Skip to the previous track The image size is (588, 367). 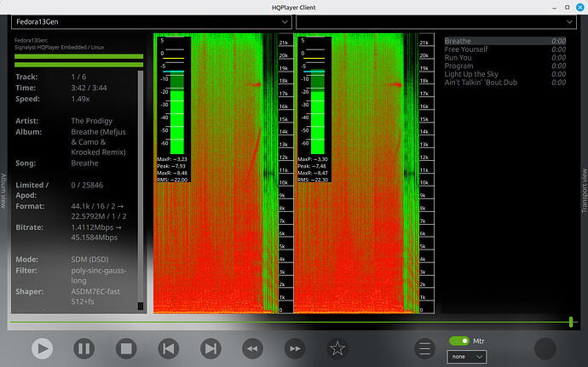pyautogui.click(x=169, y=348)
